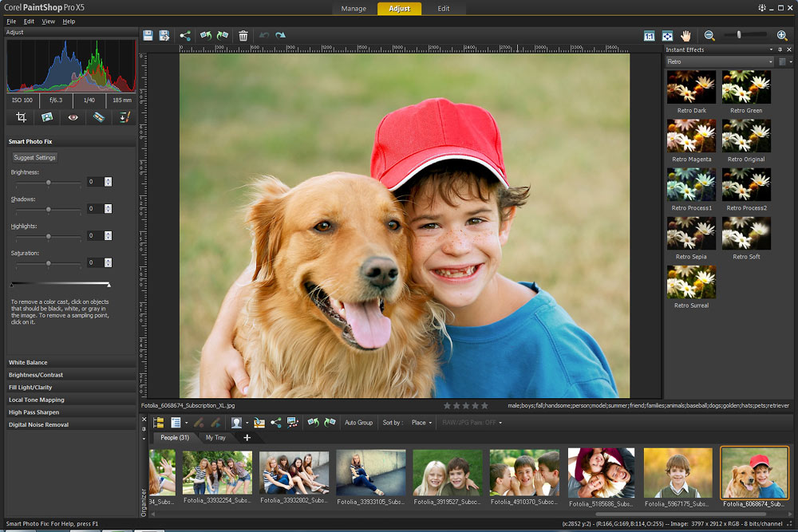Image resolution: width=798 pixels, height=532 pixels.
Task: Select the People recognition icon in the Organizer toolbar
Action: [x=235, y=424]
